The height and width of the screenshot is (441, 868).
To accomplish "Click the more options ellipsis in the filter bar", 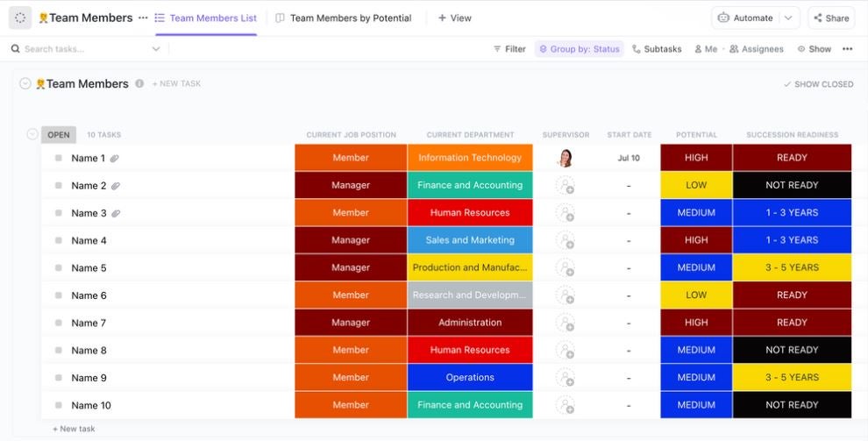I will 847,49.
